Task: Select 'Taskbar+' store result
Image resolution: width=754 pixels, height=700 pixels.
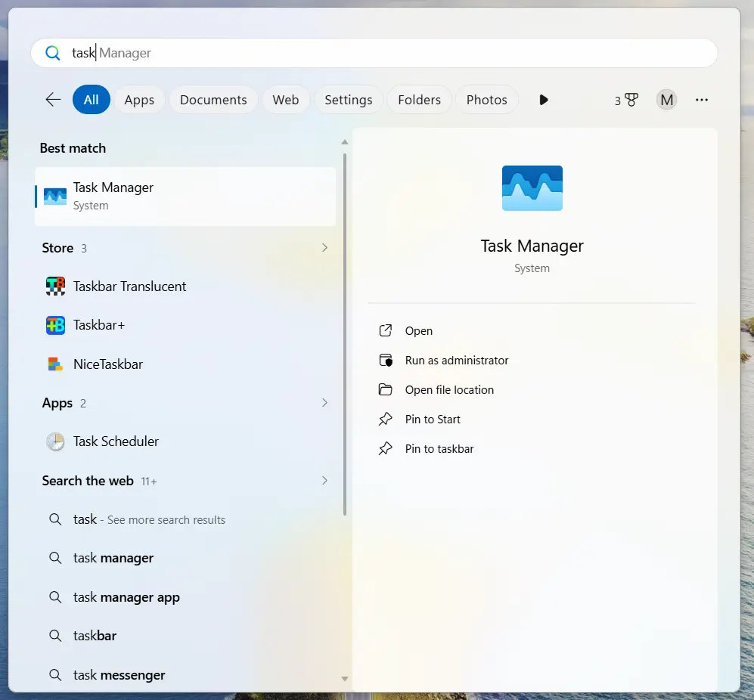Action: [x=185, y=325]
